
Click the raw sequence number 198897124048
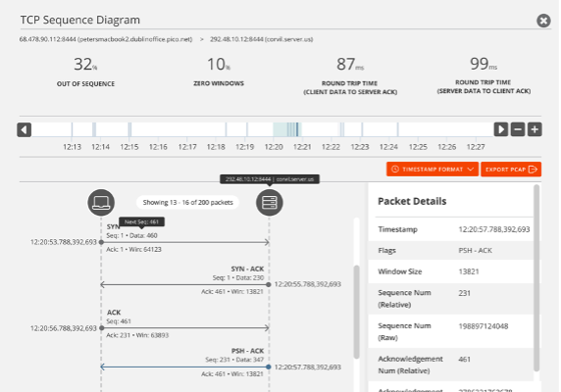[484, 326]
